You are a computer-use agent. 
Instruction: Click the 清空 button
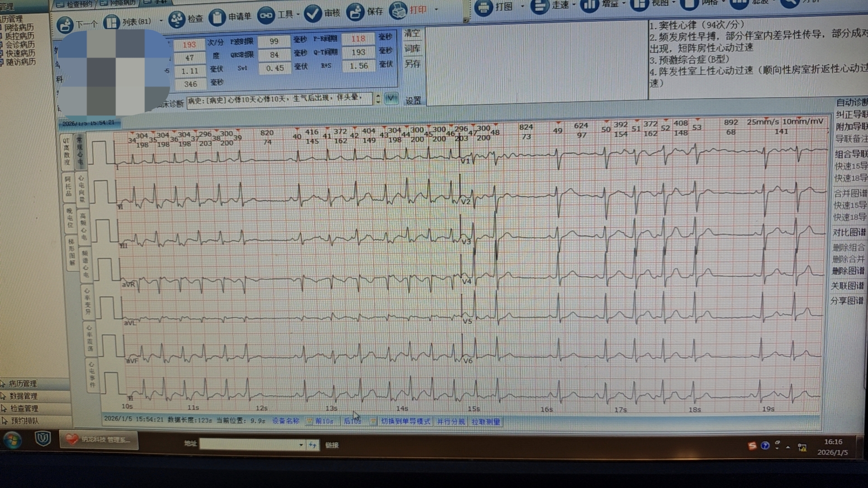[412, 33]
